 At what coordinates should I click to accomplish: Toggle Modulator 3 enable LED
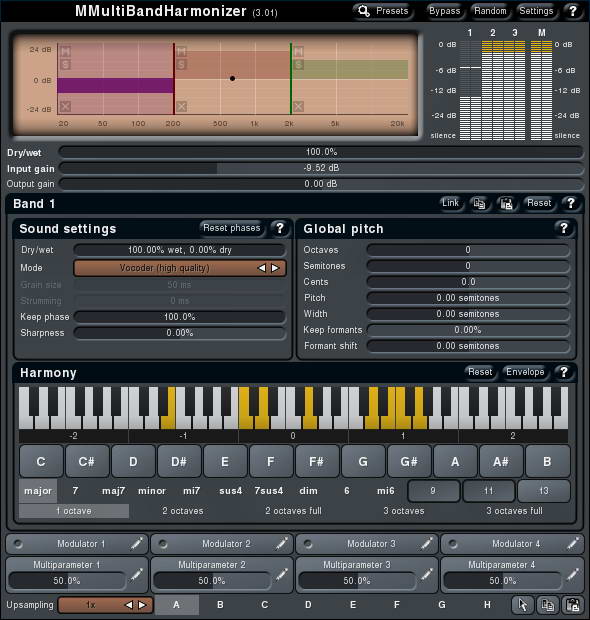[x=308, y=544]
